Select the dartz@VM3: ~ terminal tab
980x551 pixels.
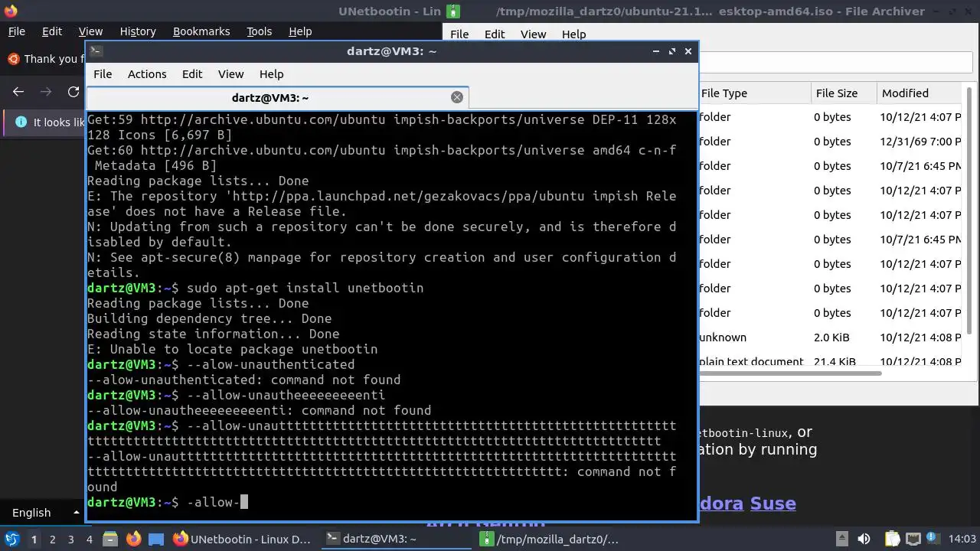point(277,98)
